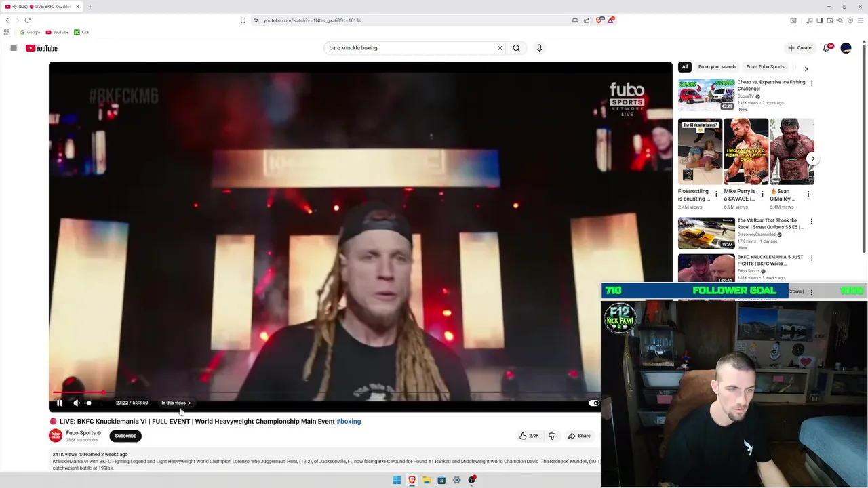Open the Leo AI sparkle icon
868x488 pixels.
click(840, 20)
